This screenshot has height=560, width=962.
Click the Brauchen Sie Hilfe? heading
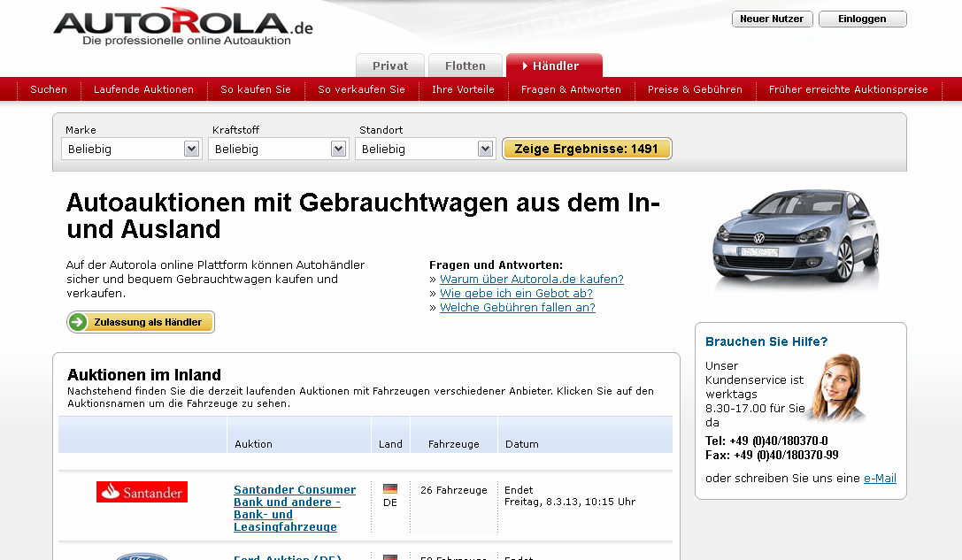(x=766, y=341)
